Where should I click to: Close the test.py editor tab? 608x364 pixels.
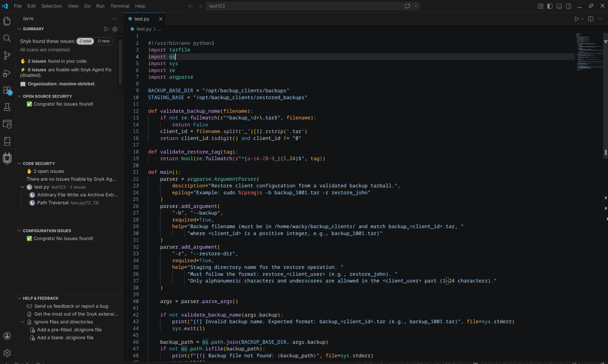[161, 19]
